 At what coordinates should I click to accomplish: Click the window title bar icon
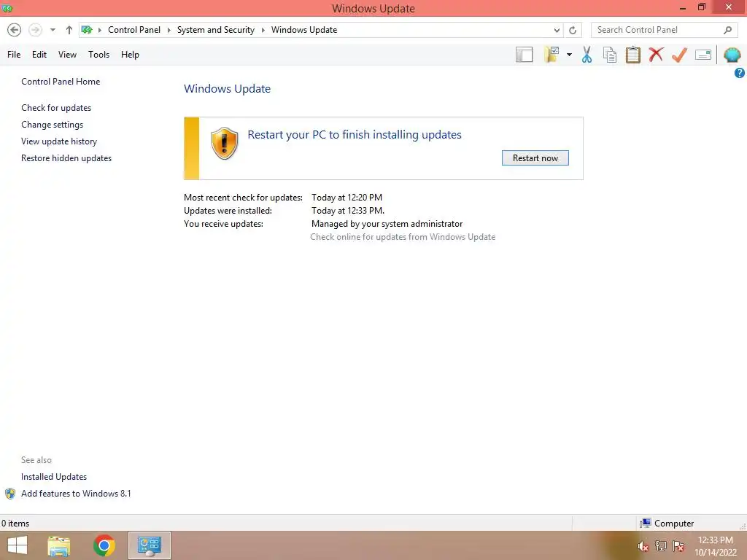coord(7,8)
